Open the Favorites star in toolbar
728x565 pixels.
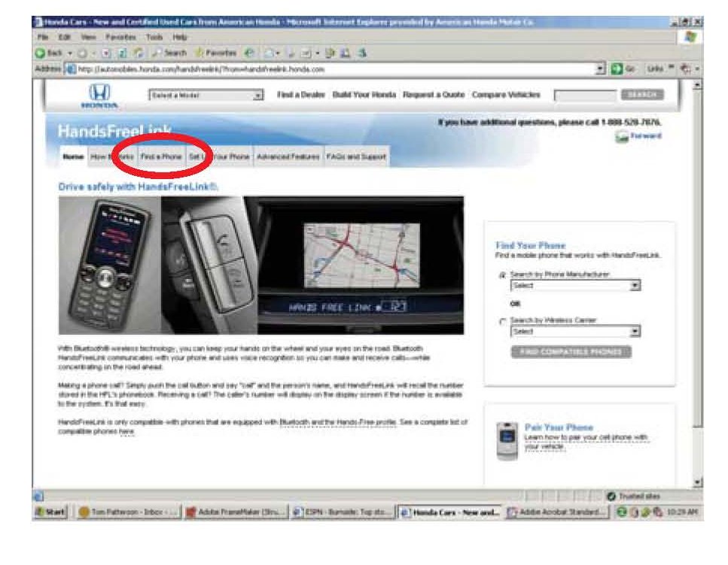(x=201, y=53)
